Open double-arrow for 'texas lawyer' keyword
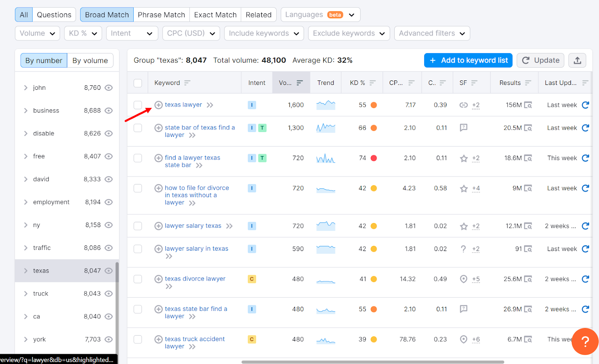This screenshot has width=599, height=364. click(210, 105)
